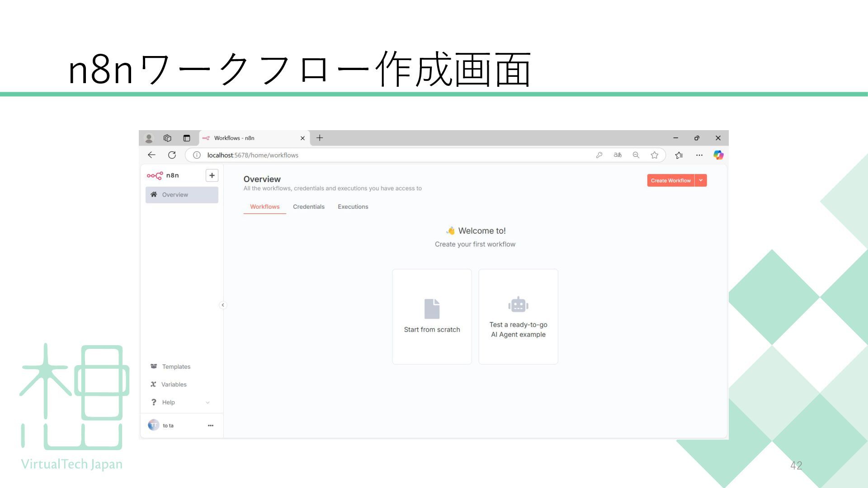
Task: Open the three-dot menu next to user "to ta"
Action: pyautogui.click(x=210, y=425)
